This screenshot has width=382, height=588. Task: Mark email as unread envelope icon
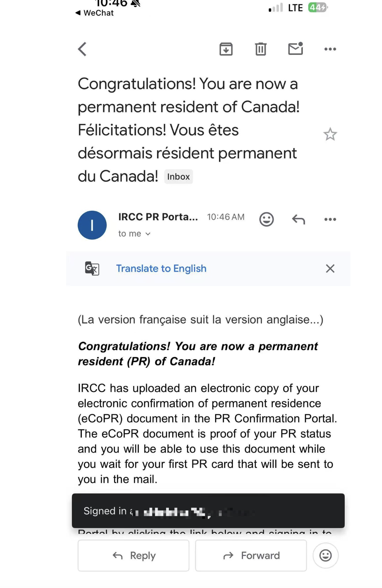click(296, 49)
